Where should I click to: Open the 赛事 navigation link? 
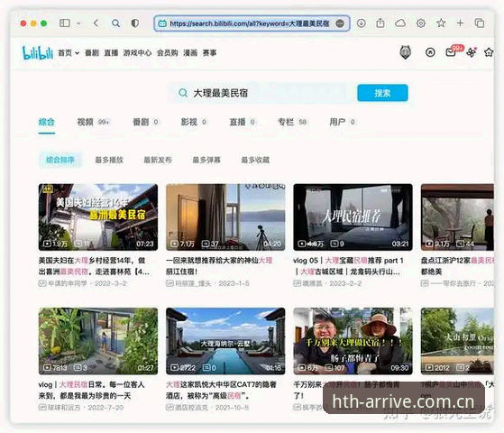pyautogui.click(x=209, y=52)
